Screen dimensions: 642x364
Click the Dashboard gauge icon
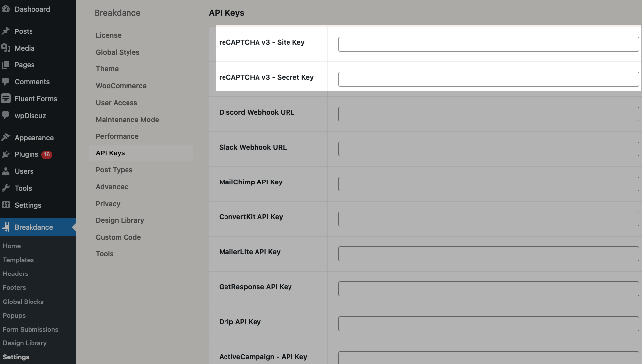pos(5,9)
